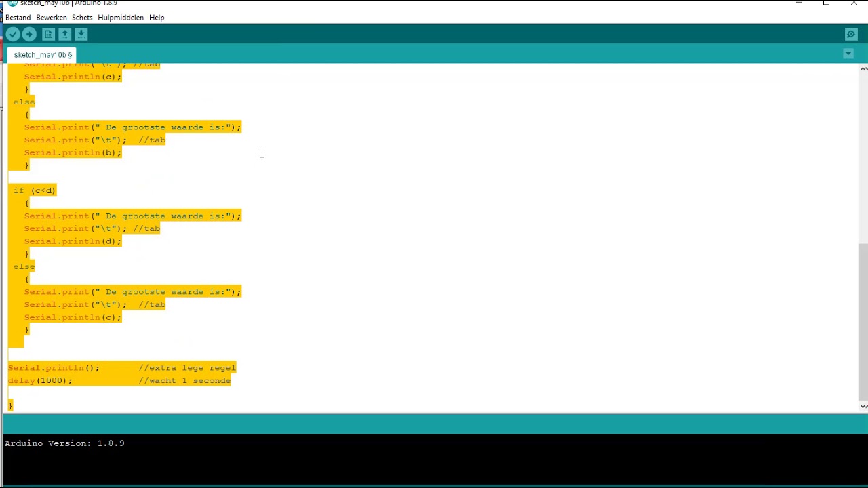Click the Arduino logo in title bar

coord(12,3)
